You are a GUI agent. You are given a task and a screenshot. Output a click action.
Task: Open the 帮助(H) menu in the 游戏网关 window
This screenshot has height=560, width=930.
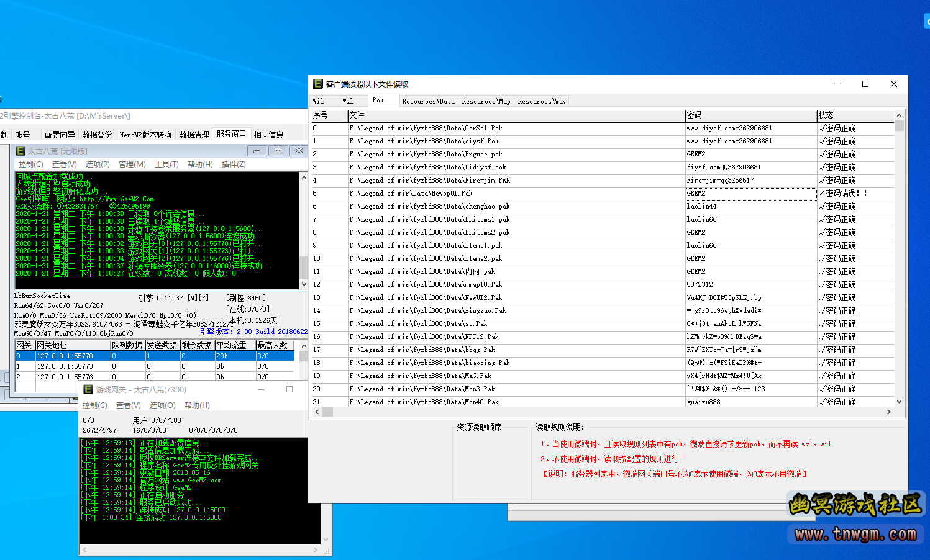click(197, 405)
